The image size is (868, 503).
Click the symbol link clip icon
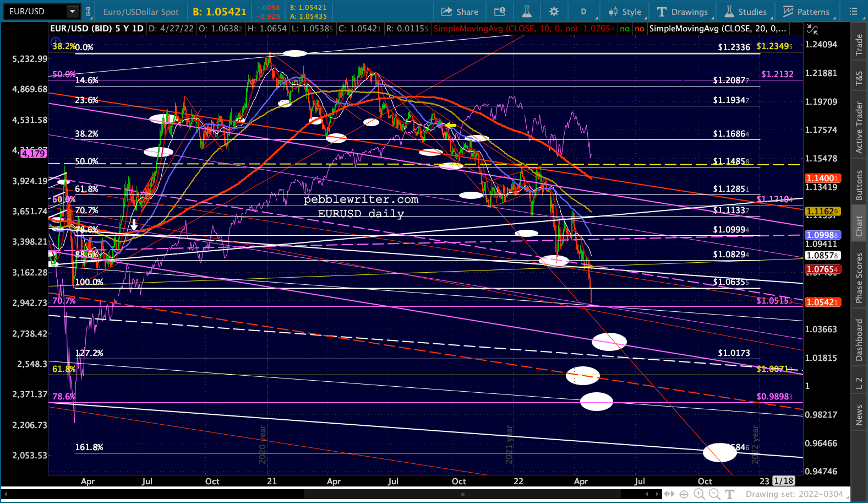click(88, 11)
